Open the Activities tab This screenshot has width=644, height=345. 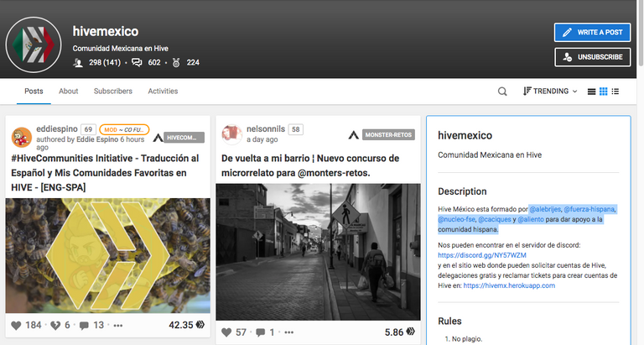[163, 91]
